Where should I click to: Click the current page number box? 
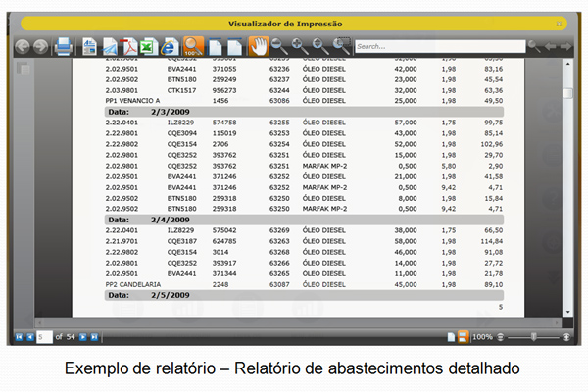(43, 337)
